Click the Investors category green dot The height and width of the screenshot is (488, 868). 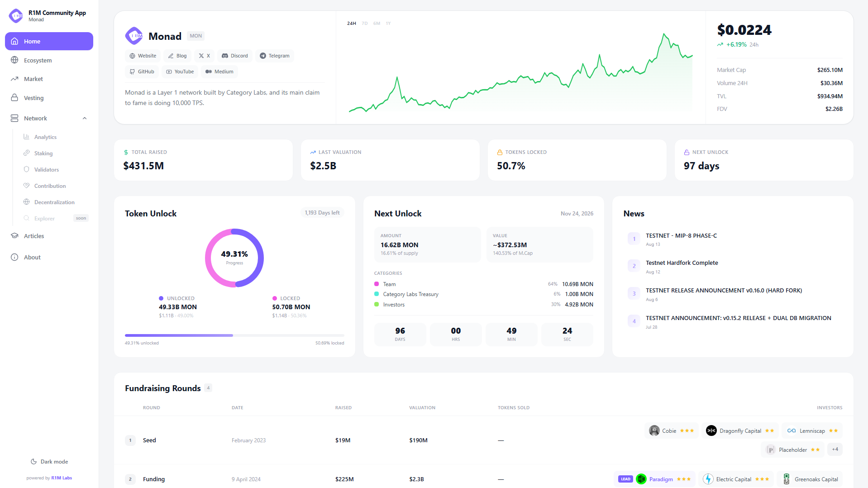click(377, 304)
